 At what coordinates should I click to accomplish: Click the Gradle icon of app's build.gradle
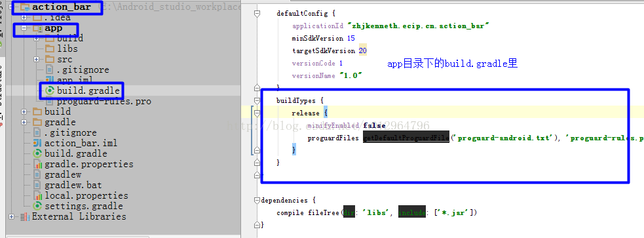click(x=50, y=90)
